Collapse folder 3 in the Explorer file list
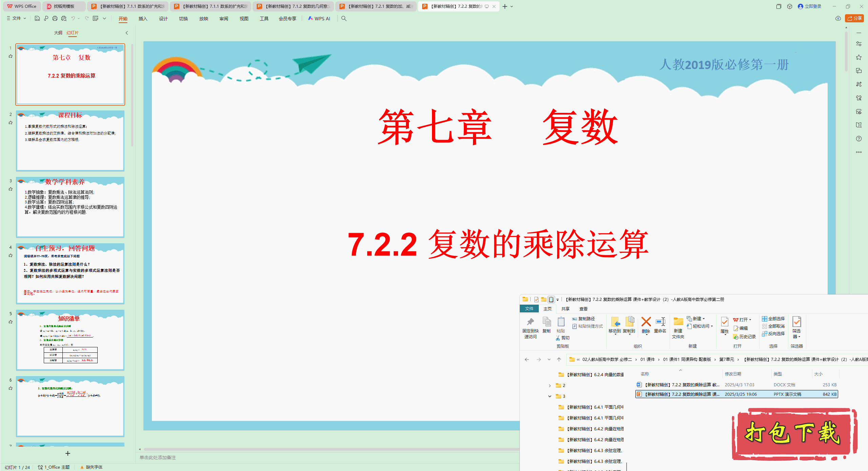Viewport: 868px width, 471px height. 550,396
